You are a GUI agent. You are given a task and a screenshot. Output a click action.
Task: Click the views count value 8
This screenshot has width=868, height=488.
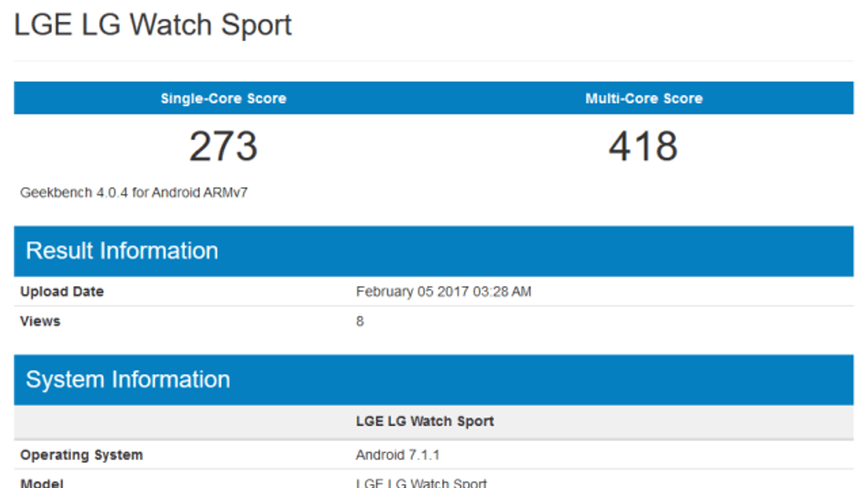coord(360,321)
